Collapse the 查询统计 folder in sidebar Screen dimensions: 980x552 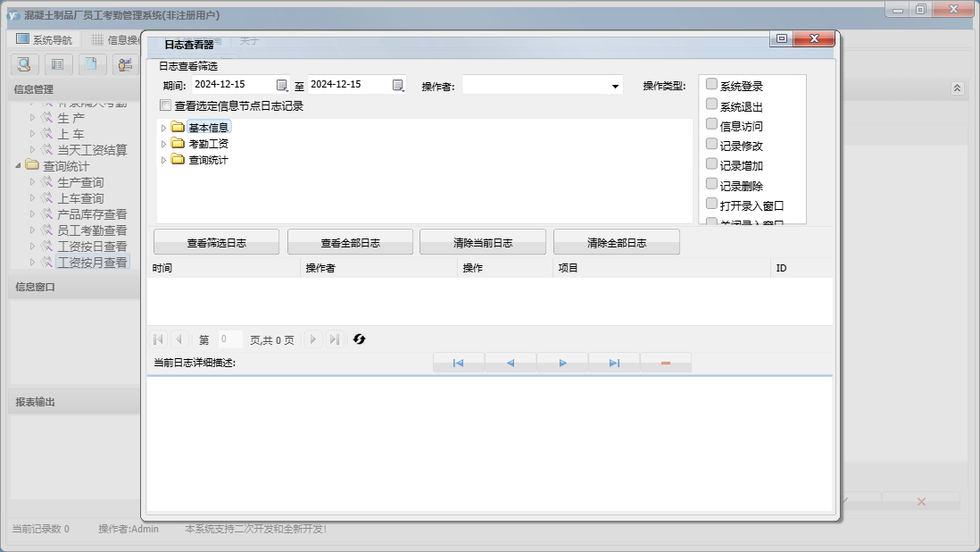point(18,165)
